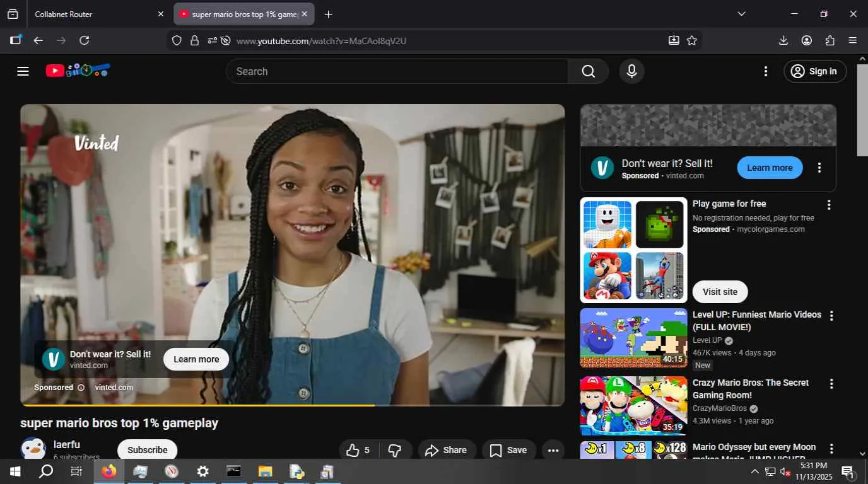The image size is (868, 484).
Task: Open a new browser tab
Action: [x=328, y=14]
